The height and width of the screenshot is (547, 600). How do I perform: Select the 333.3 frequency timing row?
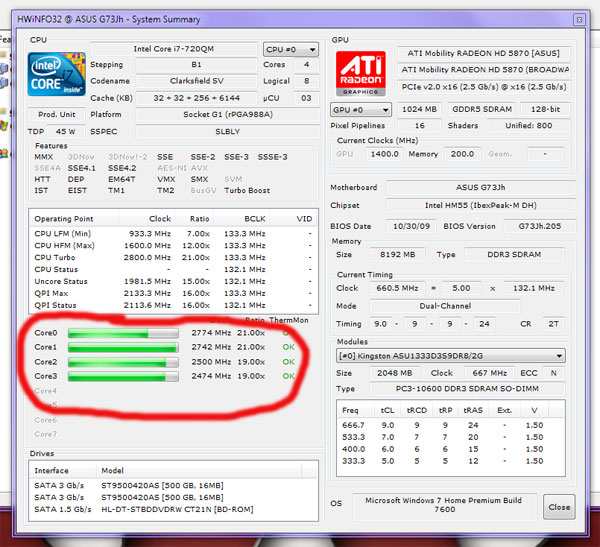450,461
